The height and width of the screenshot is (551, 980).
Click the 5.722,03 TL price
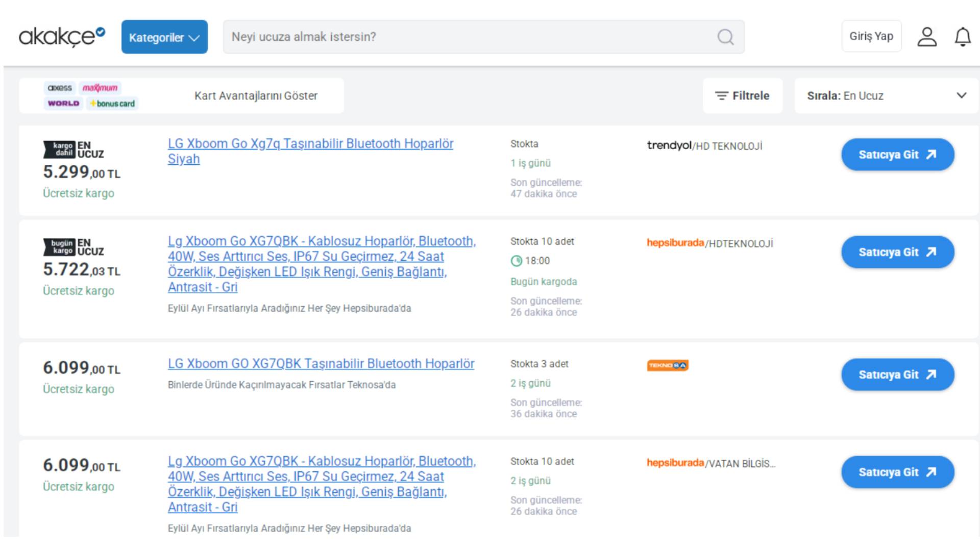click(x=82, y=269)
